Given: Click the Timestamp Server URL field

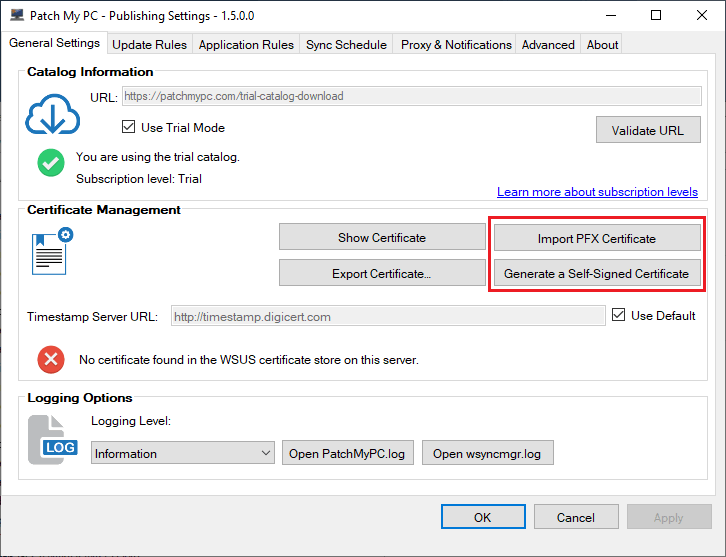Looking at the screenshot, I should click(388, 316).
